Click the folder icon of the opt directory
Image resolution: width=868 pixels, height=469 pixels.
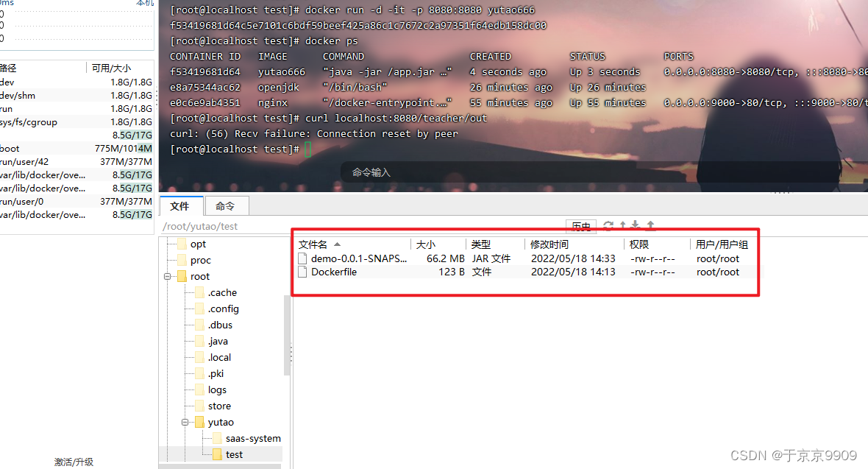pos(182,244)
